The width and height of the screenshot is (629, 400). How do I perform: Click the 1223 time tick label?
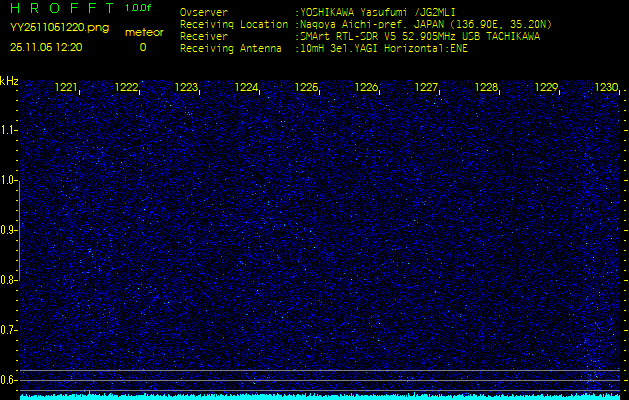(x=187, y=88)
